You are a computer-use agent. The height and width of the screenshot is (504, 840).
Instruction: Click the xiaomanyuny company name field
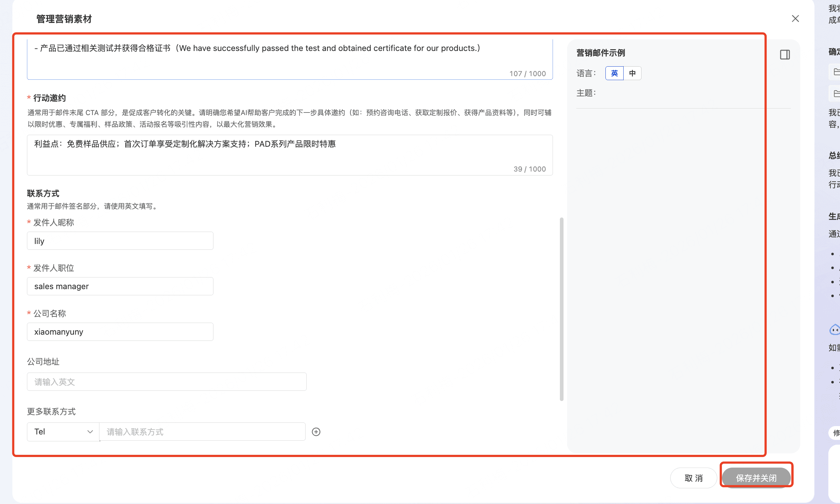click(x=120, y=332)
